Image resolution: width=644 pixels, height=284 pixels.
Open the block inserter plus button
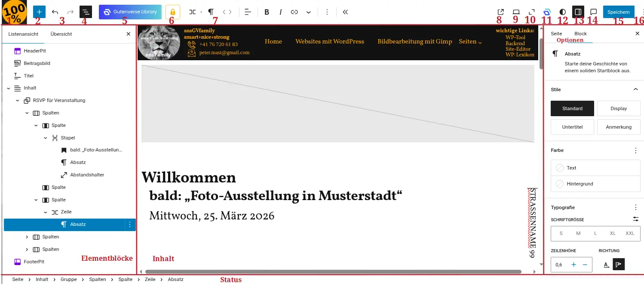pyautogui.click(x=39, y=12)
